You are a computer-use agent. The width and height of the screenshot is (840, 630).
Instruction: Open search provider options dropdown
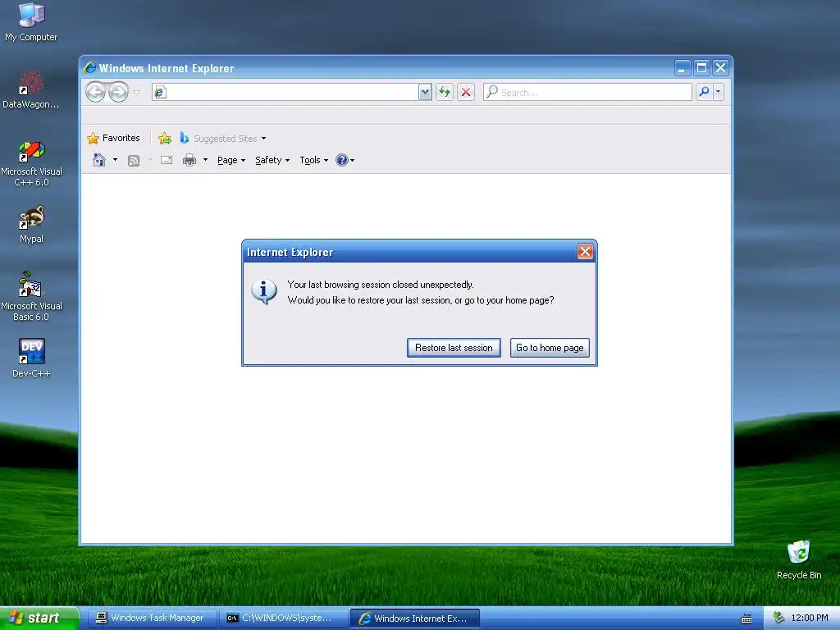pyautogui.click(x=719, y=92)
